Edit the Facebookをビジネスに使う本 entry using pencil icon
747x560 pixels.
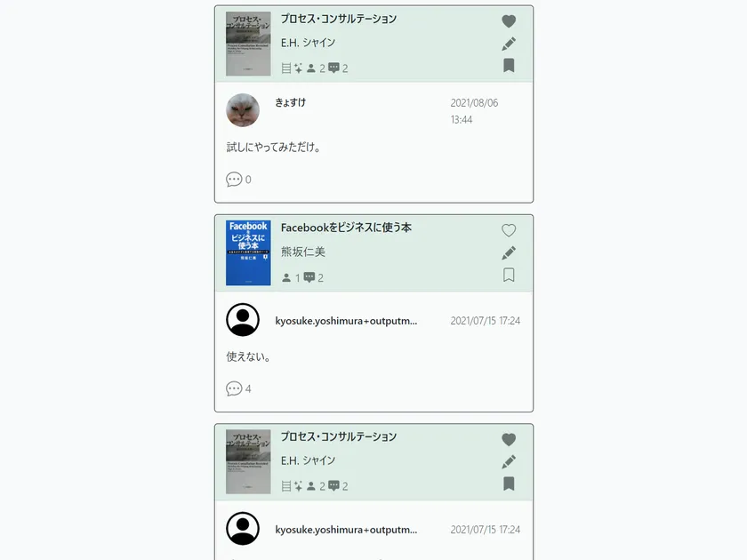click(x=509, y=252)
